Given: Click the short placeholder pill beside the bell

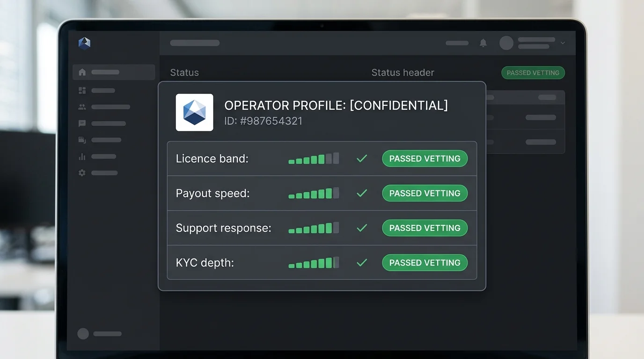Looking at the screenshot, I should [457, 43].
